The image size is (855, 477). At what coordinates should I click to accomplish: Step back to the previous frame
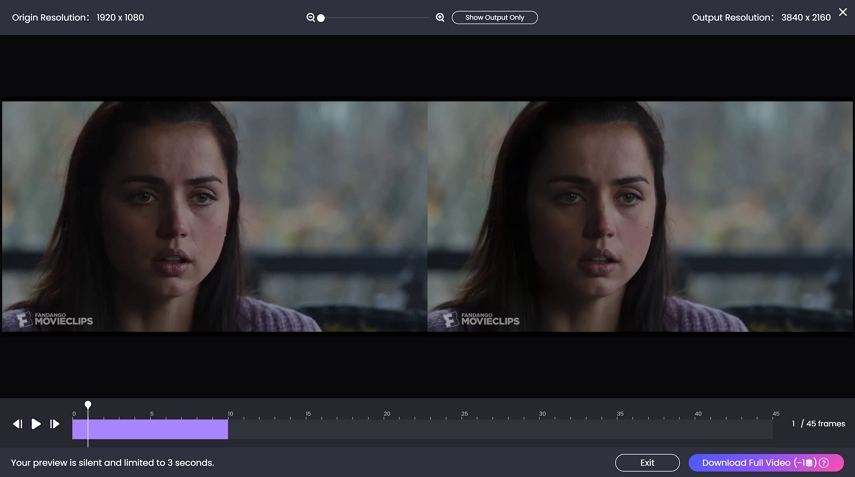[17, 424]
